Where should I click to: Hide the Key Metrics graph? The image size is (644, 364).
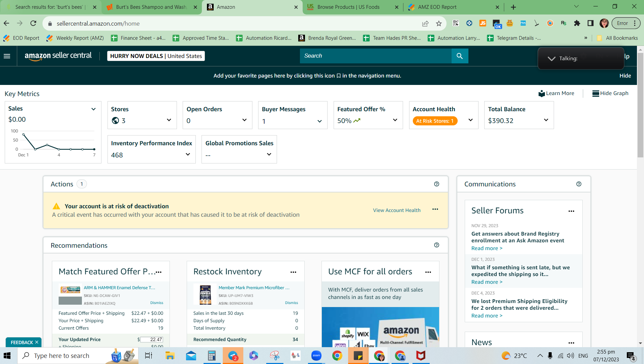pyautogui.click(x=610, y=93)
